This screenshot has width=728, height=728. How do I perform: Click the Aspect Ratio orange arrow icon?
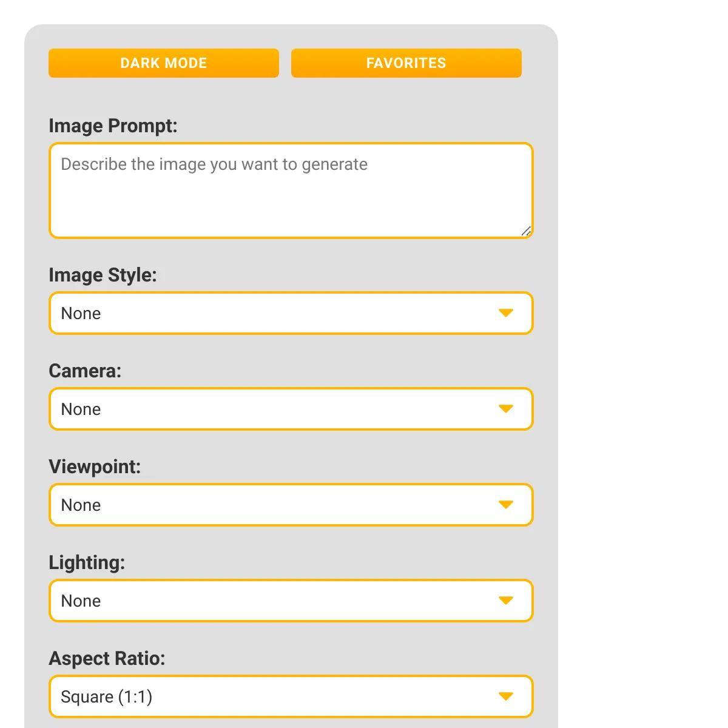click(x=506, y=696)
